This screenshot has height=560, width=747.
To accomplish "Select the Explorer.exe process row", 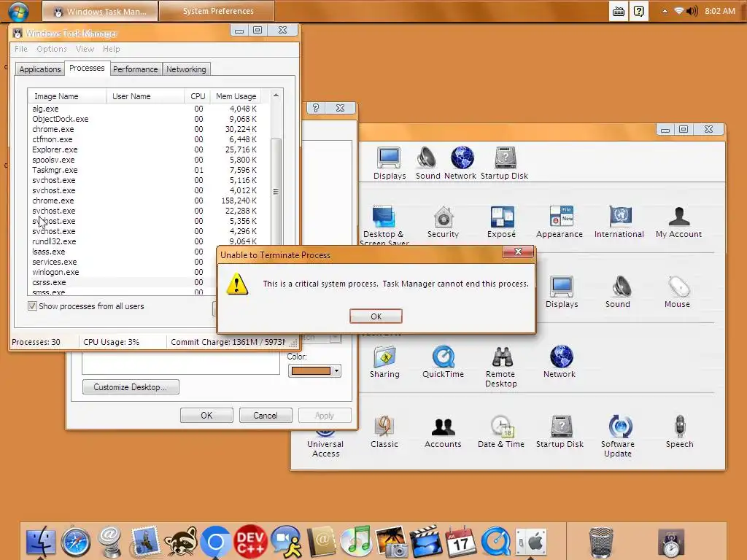I will pyautogui.click(x=149, y=149).
